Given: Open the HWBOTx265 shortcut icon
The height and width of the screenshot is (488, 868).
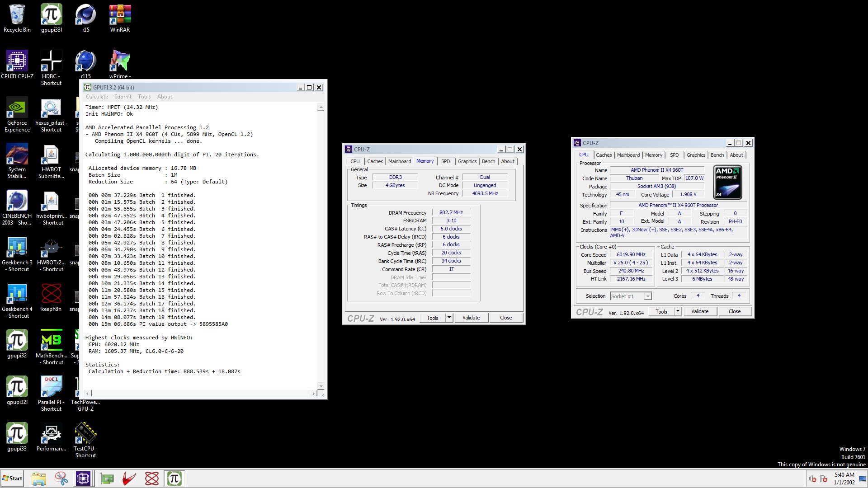Looking at the screenshot, I should point(51,254).
